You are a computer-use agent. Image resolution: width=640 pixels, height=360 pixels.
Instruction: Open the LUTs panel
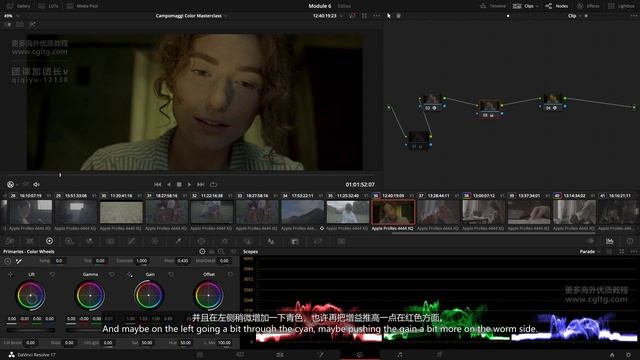(48, 6)
